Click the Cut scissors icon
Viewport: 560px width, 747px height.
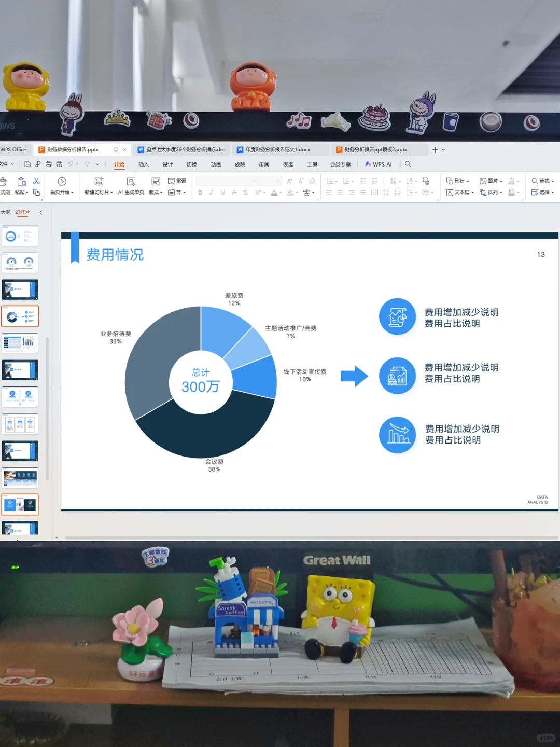click(36, 181)
